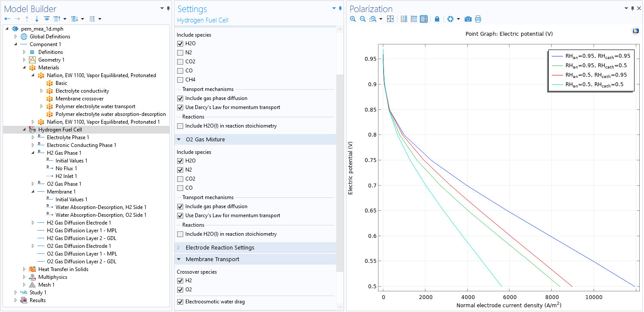Click the blue left arrow in Model Builder
This screenshot has height=312, width=644.
tap(7, 19)
